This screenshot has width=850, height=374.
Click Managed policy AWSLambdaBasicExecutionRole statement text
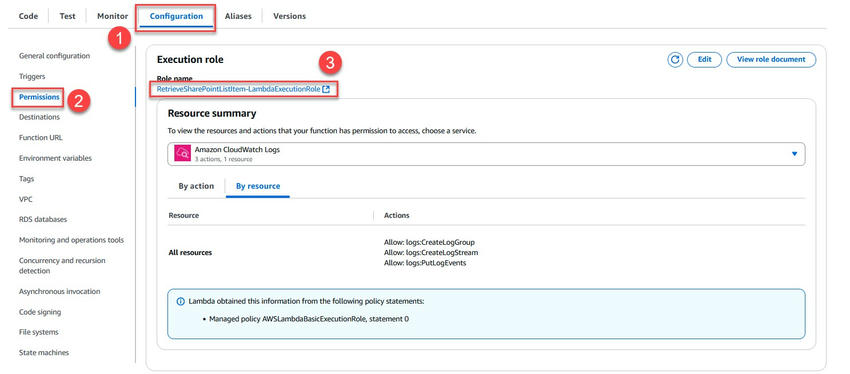click(x=309, y=319)
